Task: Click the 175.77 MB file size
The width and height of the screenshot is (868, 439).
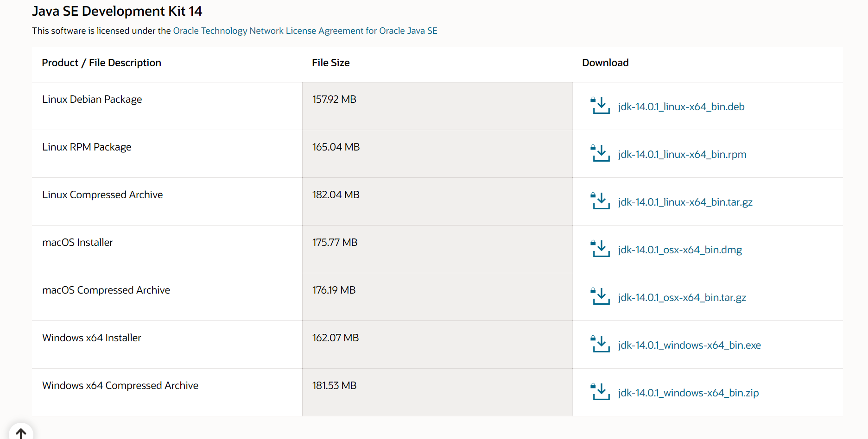Action: tap(335, 242)
